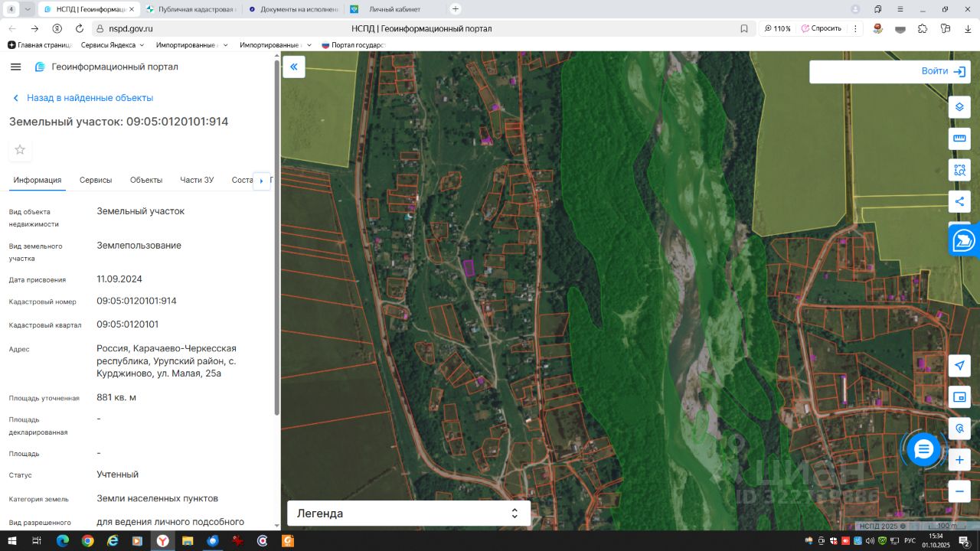Click the address text with ул. Малая
This screenshot has height=551, width=980.
point(166,360)
